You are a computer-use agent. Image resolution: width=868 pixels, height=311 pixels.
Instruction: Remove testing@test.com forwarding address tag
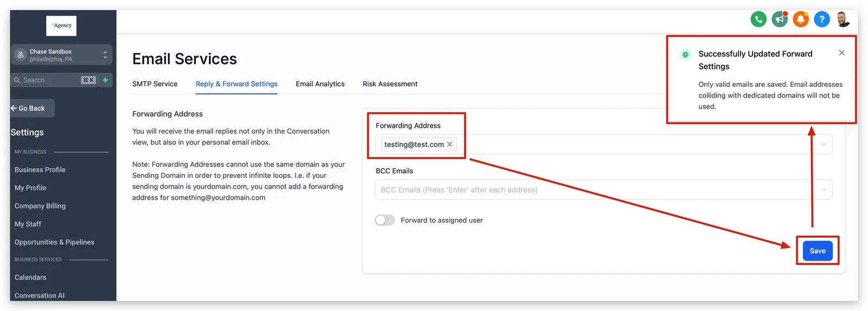pos(450,144)
